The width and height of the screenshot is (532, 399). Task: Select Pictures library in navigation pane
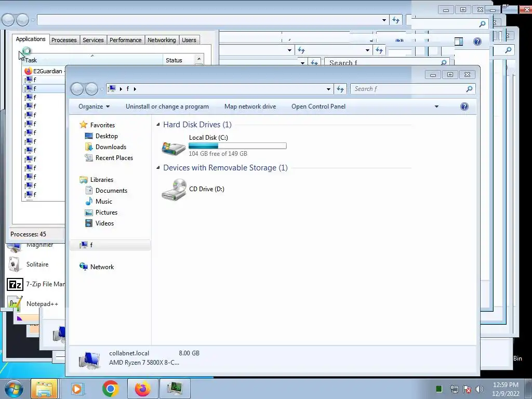tap(101, 212)
